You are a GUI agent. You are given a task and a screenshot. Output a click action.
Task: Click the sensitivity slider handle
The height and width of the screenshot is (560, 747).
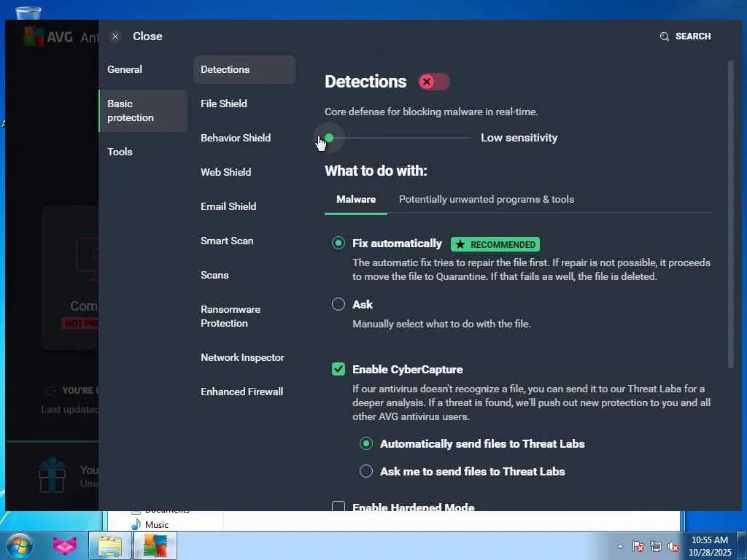point(329,138)
